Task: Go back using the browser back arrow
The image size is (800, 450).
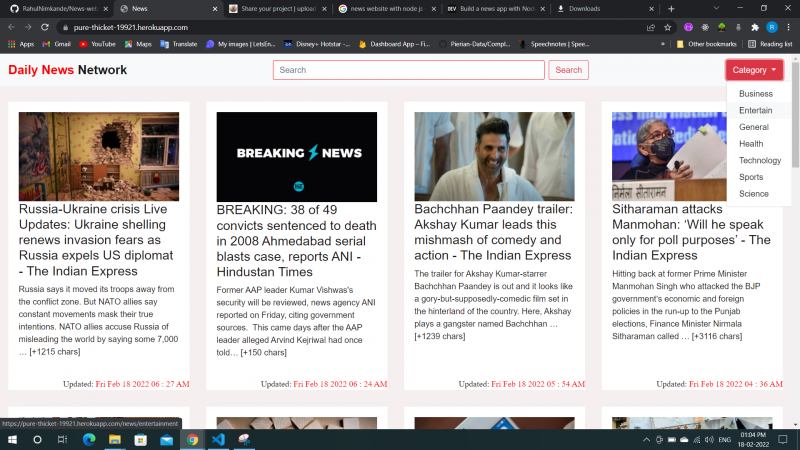Action: click(11, 27)
